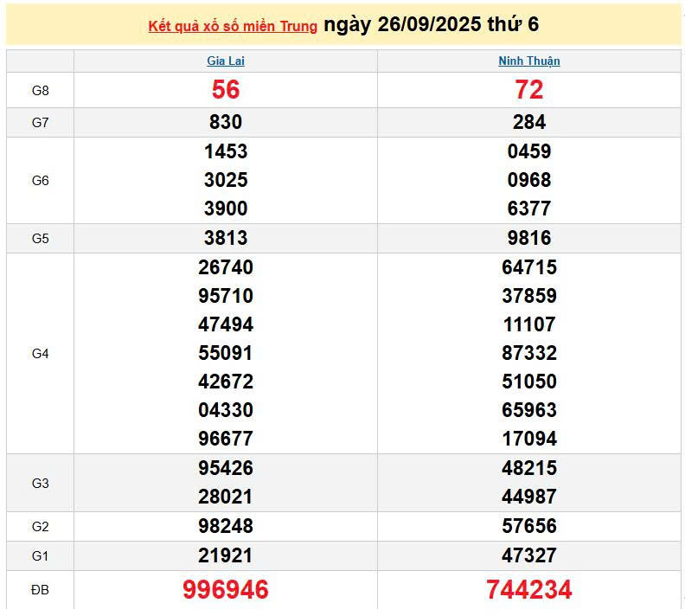The height and width of the screenshot is (616, 685).
Task: Open the Gia Lai province link
Action: pyautogui.click(x=226, y=61)
